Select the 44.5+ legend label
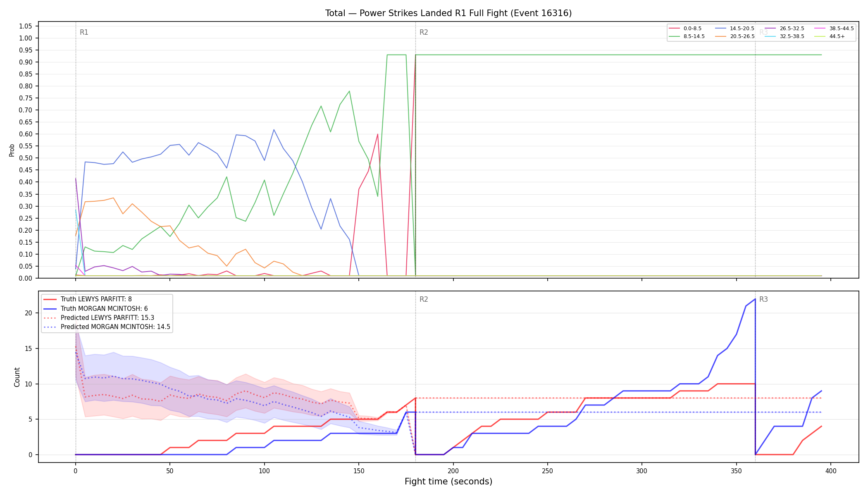The image size is (868, 496). 837,36
